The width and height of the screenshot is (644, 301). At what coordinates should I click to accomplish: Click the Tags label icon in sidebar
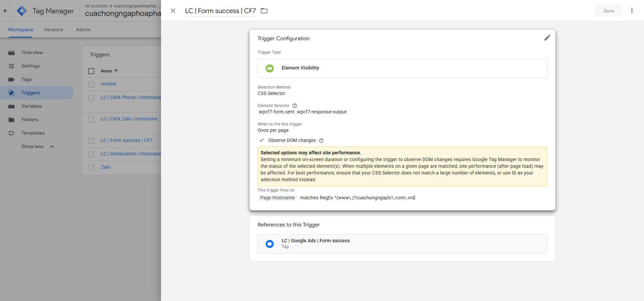click(x=11, y=80)
